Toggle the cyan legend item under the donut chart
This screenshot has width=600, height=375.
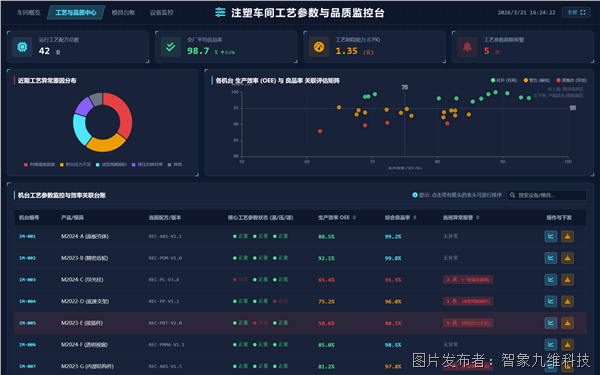(111, 165)
